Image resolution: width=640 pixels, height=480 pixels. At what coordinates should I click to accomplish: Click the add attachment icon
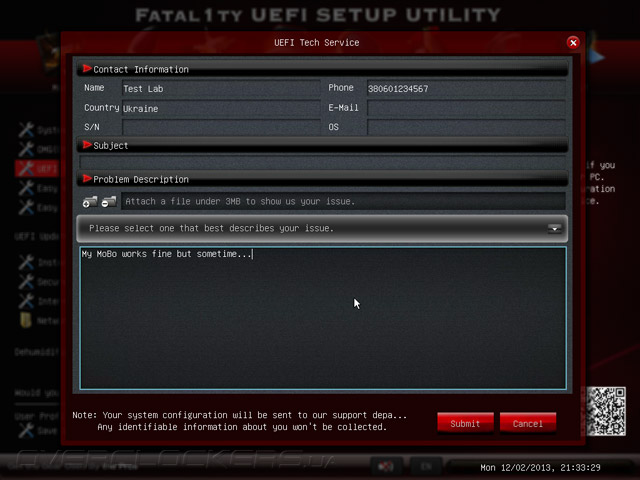(90, 202)
